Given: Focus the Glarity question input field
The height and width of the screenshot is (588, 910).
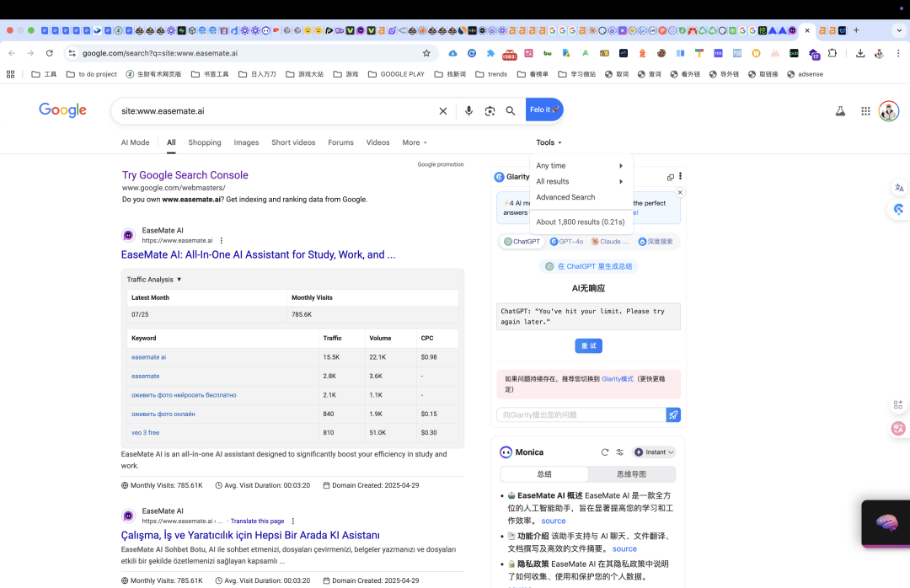Looking at the screenshot, I should [581, 414].
